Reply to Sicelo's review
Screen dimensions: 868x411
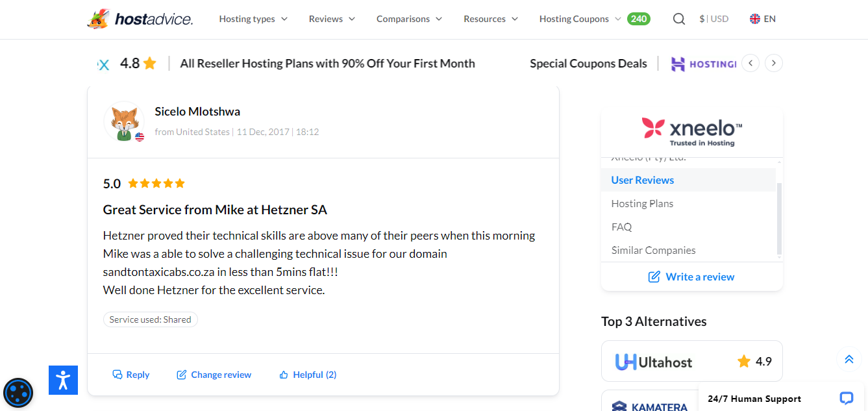131,375
